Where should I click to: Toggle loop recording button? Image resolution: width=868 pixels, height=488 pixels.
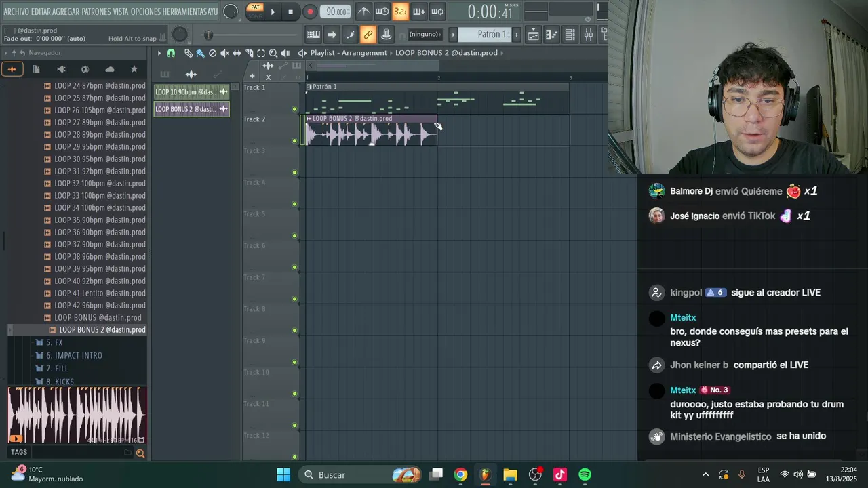(x=437, y=12)
